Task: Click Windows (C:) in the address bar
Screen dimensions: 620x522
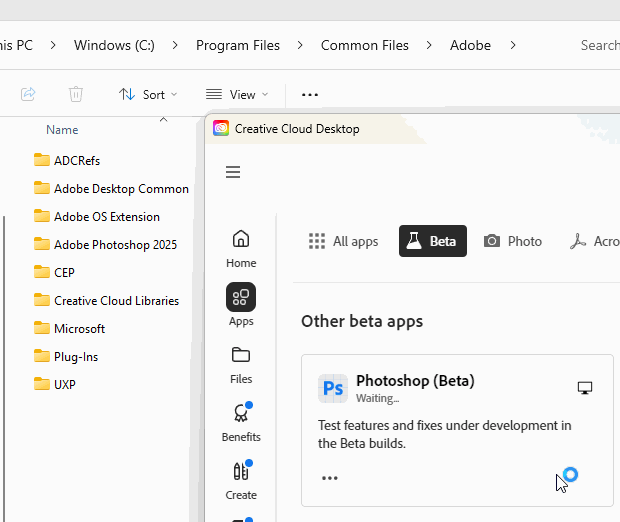Action: coord(114,45)
